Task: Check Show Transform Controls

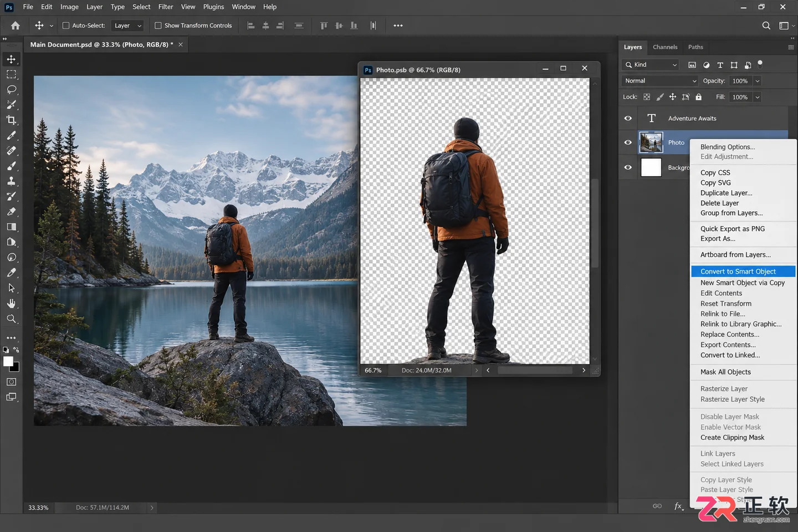Action: coord(158,25)
